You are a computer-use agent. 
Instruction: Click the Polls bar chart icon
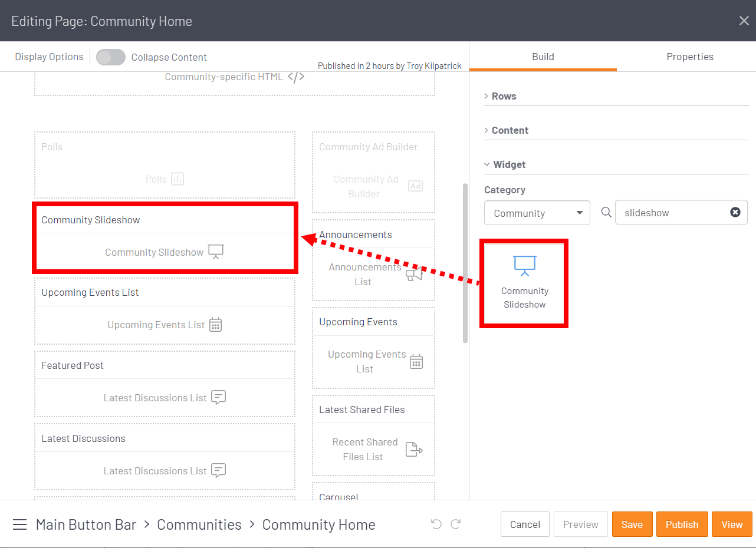tap(178, 179)
